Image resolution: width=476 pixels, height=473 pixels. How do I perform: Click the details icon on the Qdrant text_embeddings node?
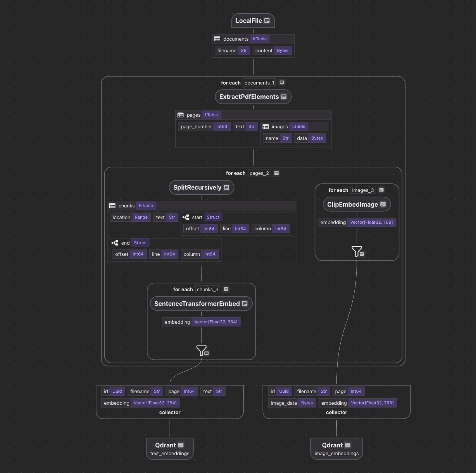181,445
